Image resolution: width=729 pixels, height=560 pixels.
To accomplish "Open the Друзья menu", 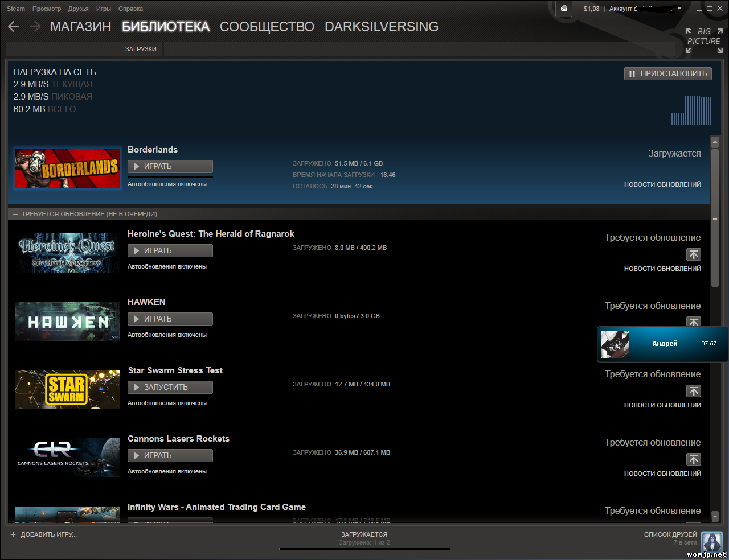I will click(x=79, y=9).
